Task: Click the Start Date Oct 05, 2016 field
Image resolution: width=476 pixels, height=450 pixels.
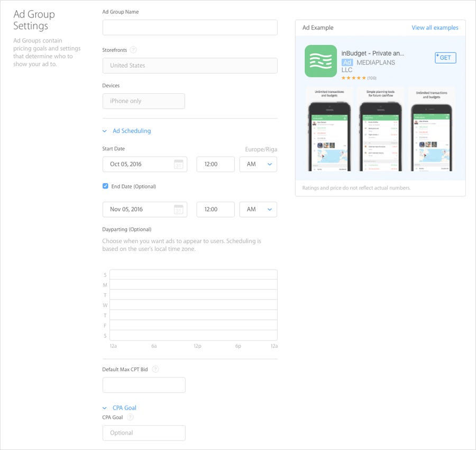Action: tap(145, 164)
